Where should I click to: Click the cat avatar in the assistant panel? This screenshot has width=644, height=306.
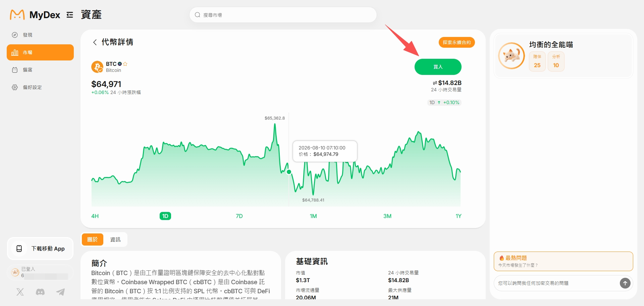(x=512, y=56)
